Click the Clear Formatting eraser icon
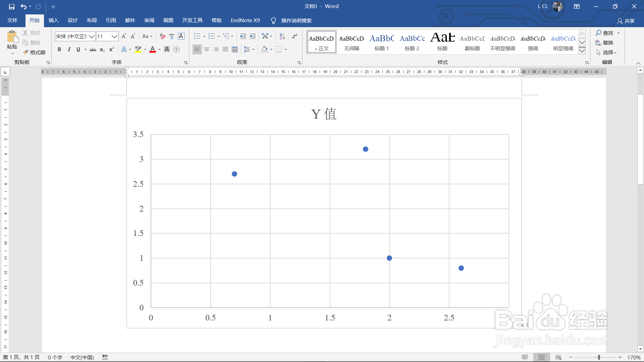This screenshot has width=644, height=362. [x=163, y=36]
